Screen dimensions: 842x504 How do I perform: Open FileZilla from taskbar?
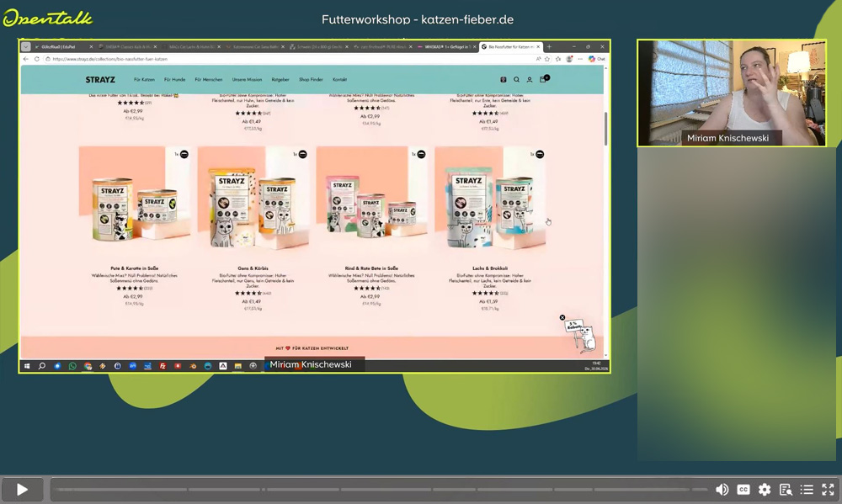(163, 366)
